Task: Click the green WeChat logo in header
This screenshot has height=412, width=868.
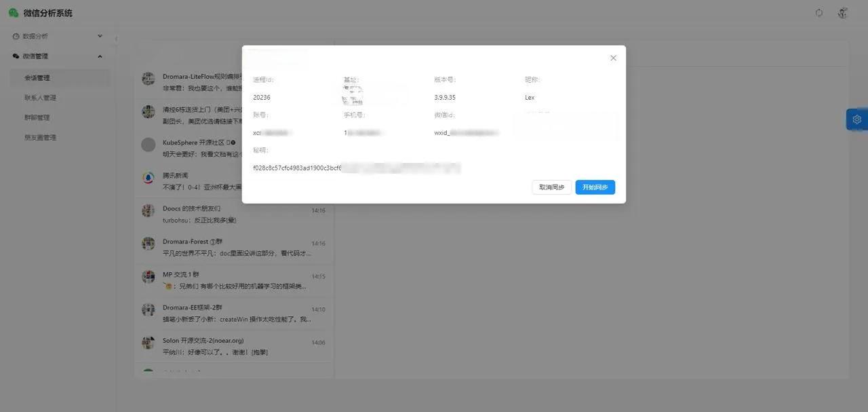Action: click(14, 13)
